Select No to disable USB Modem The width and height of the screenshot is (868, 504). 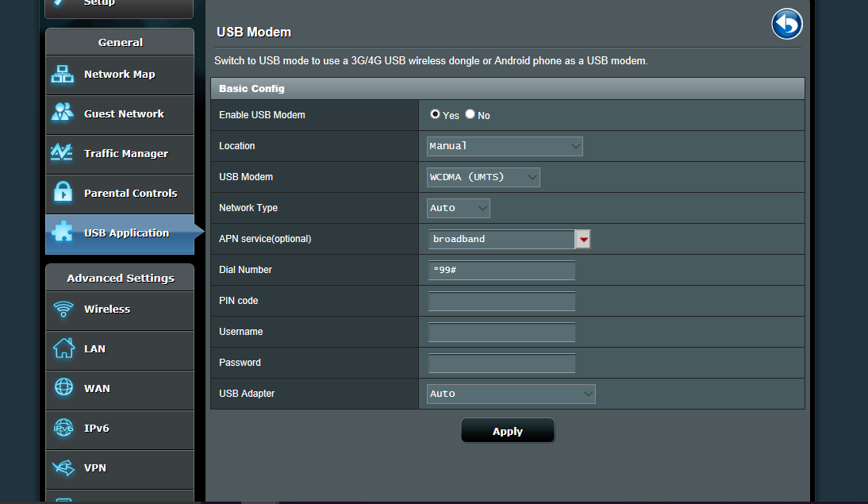click(470, 114)
